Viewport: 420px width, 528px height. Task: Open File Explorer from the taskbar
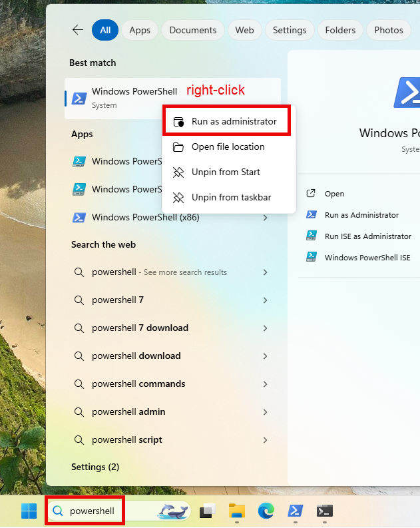(237, 511)
